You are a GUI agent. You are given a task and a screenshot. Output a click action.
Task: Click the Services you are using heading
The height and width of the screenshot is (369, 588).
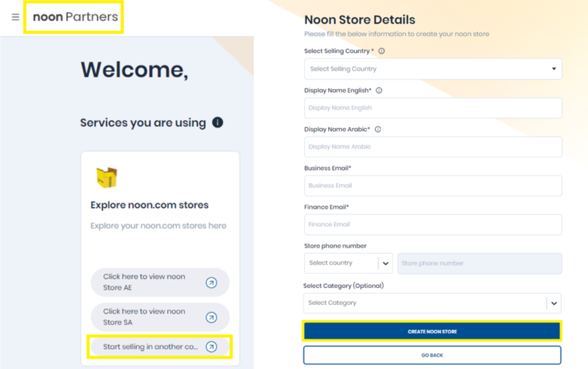tap(143, 123)
